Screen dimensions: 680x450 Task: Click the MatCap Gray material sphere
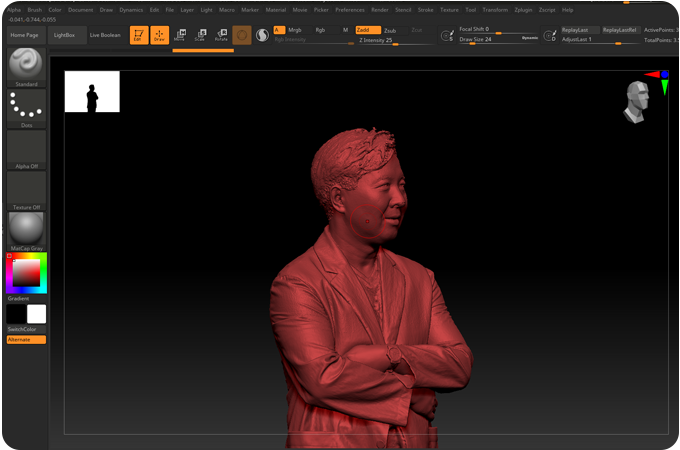[x=26, y=228]
